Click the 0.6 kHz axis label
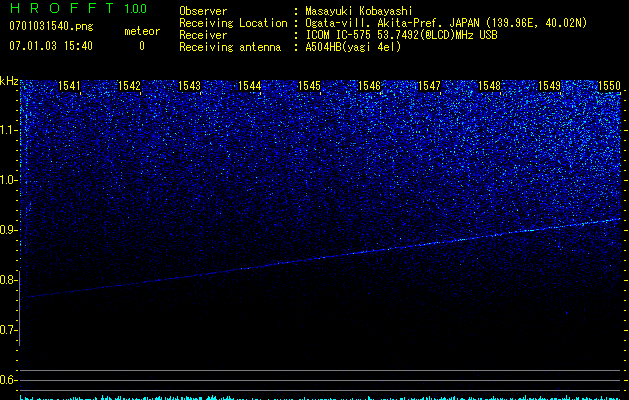Image resolution: width=629 pixels, height=400 pixels. [8, 380]
